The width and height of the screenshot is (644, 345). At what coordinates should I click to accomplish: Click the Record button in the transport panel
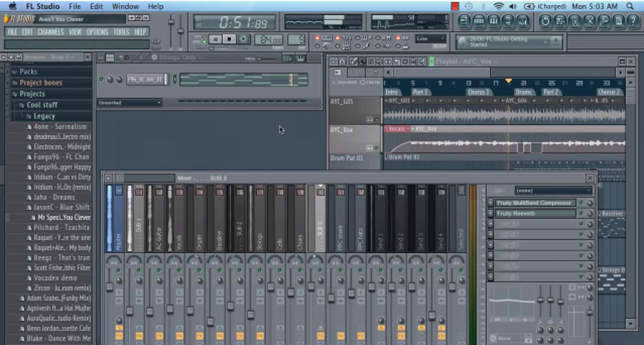pyautogui.click(x=242, y=39)
